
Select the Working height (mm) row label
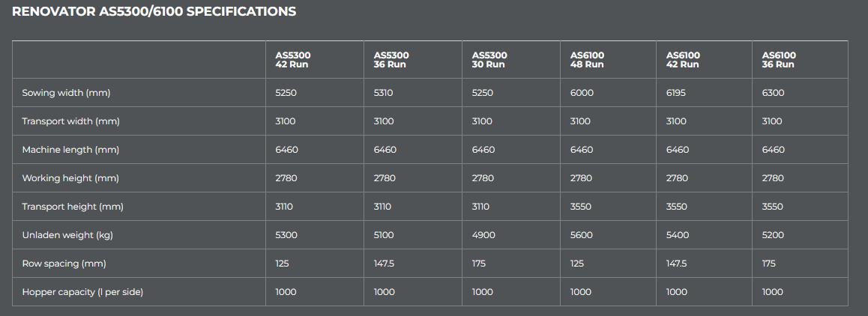[x=70, y=178]
